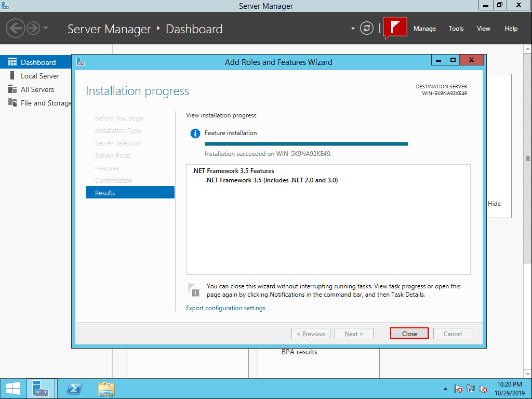This screenshot has height=399, width=532.
Task: Click 'Installation succeeded on WIN-5K9NA92KE49.' text
Action: (x=268, y=154)
